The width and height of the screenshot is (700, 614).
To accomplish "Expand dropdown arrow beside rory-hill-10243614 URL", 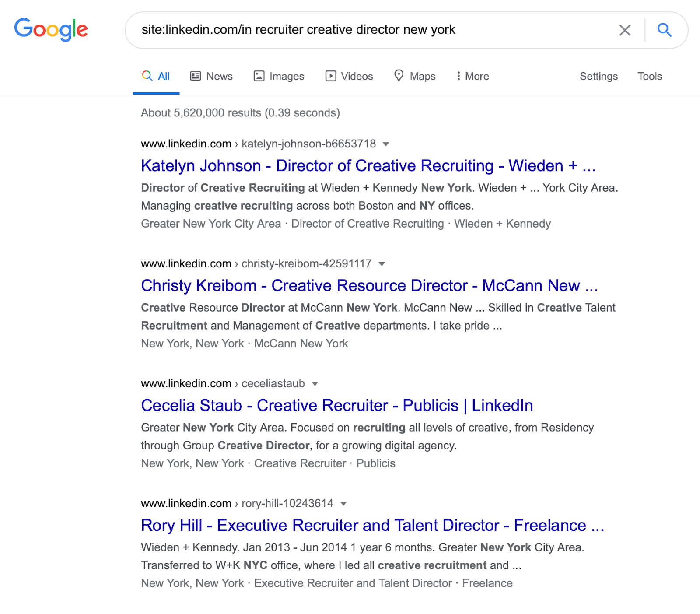I will (344, 504).
